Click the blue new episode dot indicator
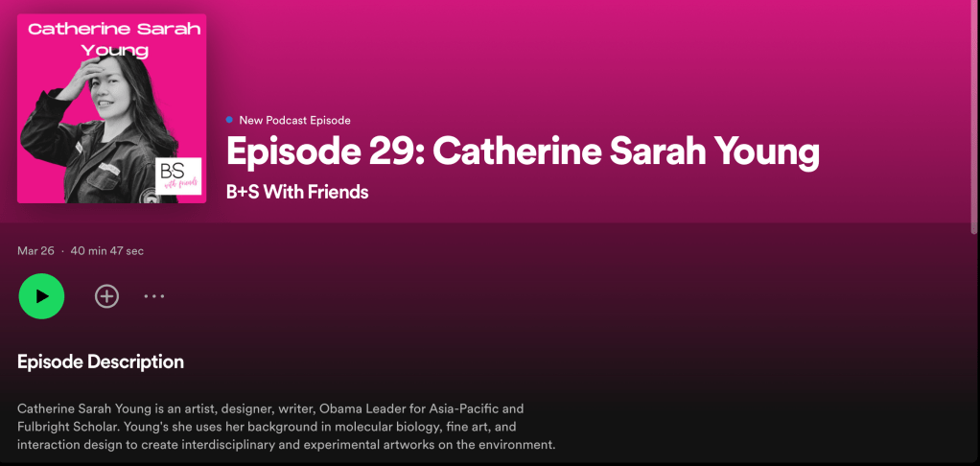The image size is (980, 466). (x=229, y=120)
